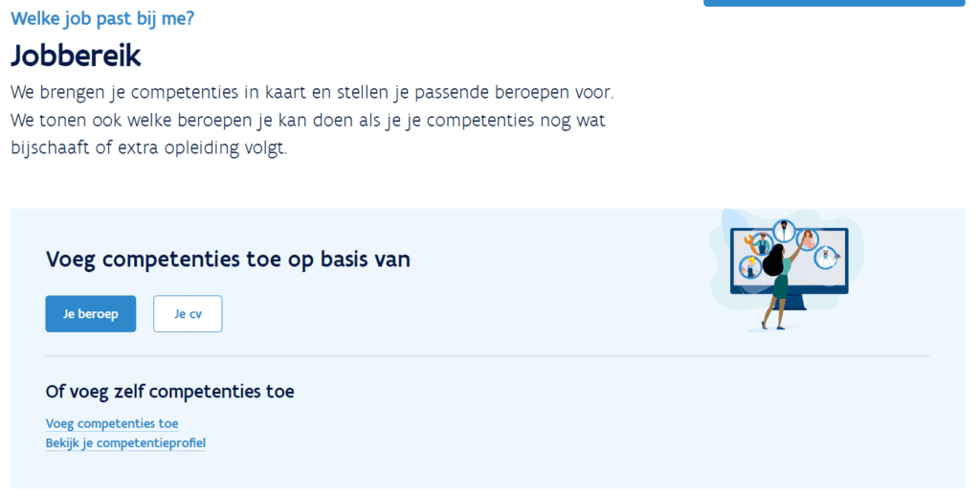Image resolution: width=980 pixels, height=498 pixels.
Task: Click the intro paragraph about competenties
Action: (x=313, y=120)
